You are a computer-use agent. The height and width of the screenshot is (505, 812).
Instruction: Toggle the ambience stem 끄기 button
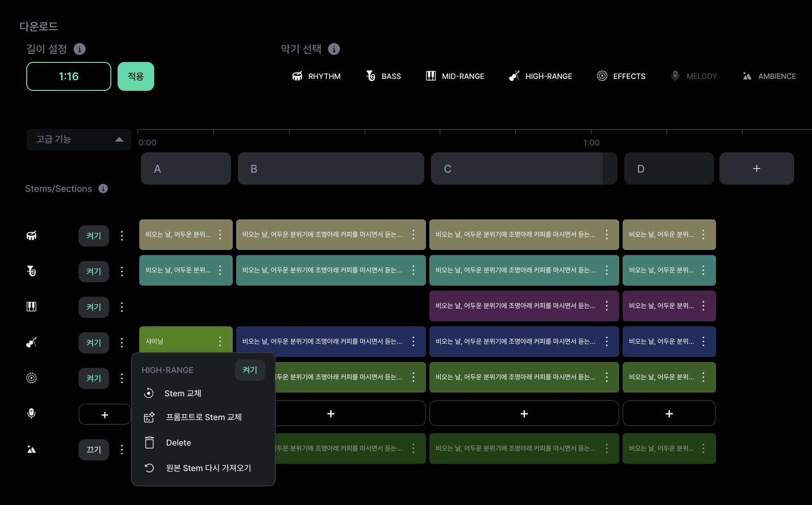(93, 450)
